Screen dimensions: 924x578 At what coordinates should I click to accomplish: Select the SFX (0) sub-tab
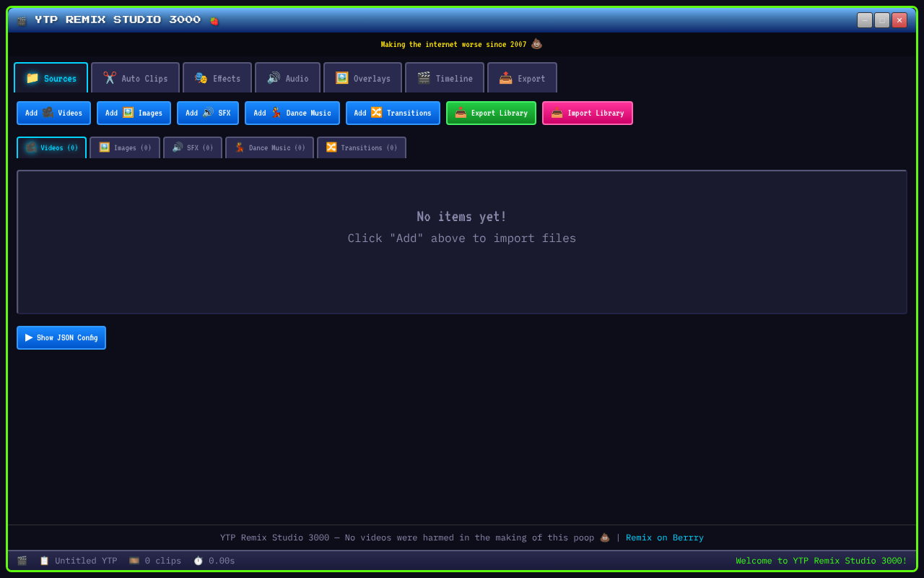(x=193, y=147)
